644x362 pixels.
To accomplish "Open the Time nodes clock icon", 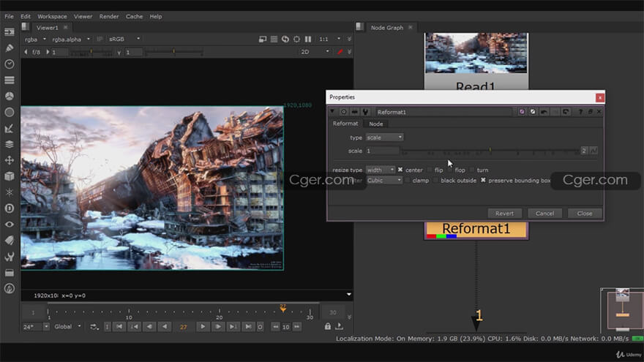I will click(9, 64).
